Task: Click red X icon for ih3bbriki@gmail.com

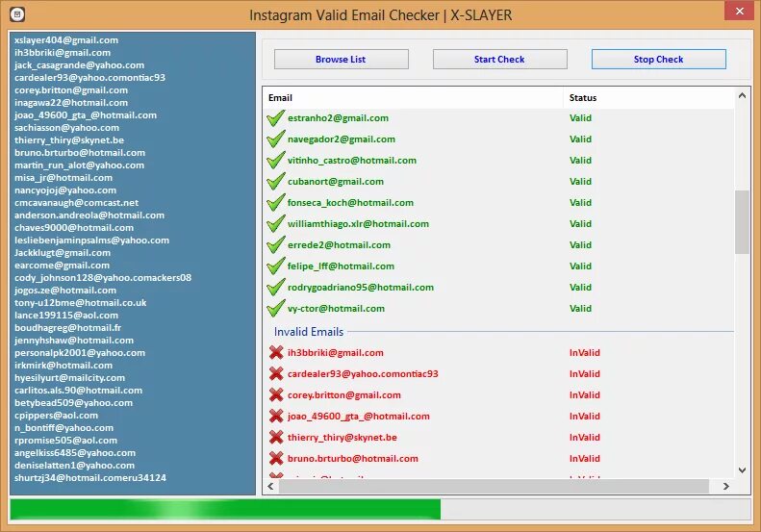Action: (276, 352)
